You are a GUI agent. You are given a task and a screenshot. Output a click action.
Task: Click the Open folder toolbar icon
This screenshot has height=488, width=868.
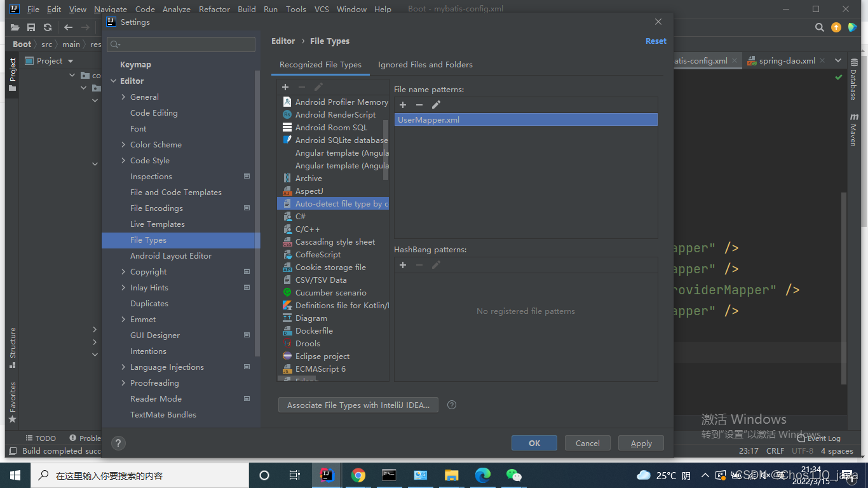pyautogui.click(x=15, y=27)
